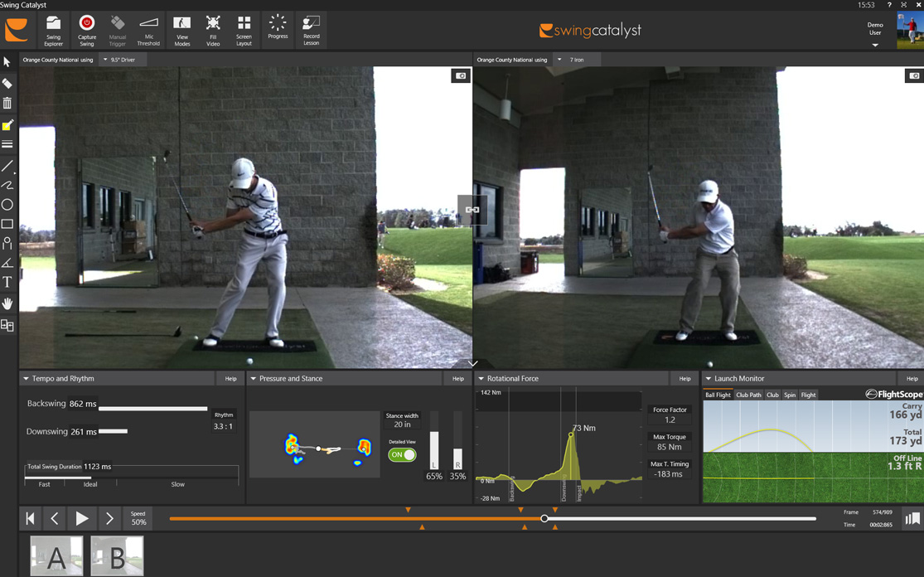Toggle the link between the two videos
This screenshot has width=924, height=577.
coord(472,210)
